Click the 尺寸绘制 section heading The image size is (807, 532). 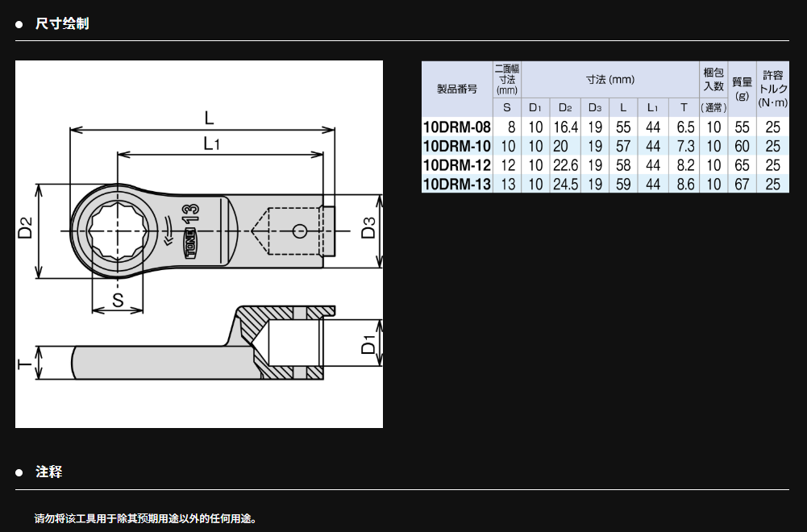[62, 23]
